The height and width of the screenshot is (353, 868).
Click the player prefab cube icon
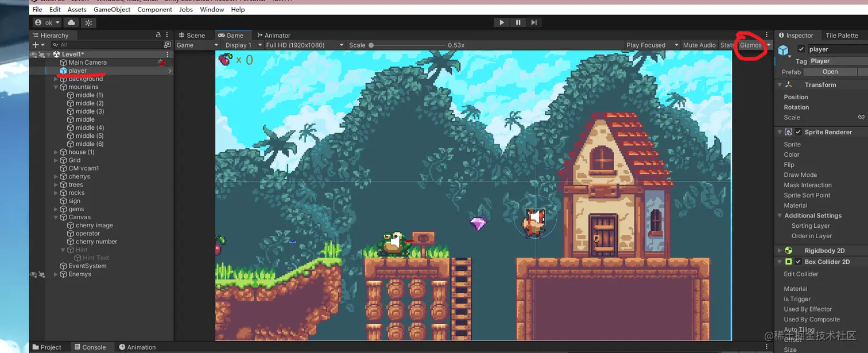tap(63, 71)
